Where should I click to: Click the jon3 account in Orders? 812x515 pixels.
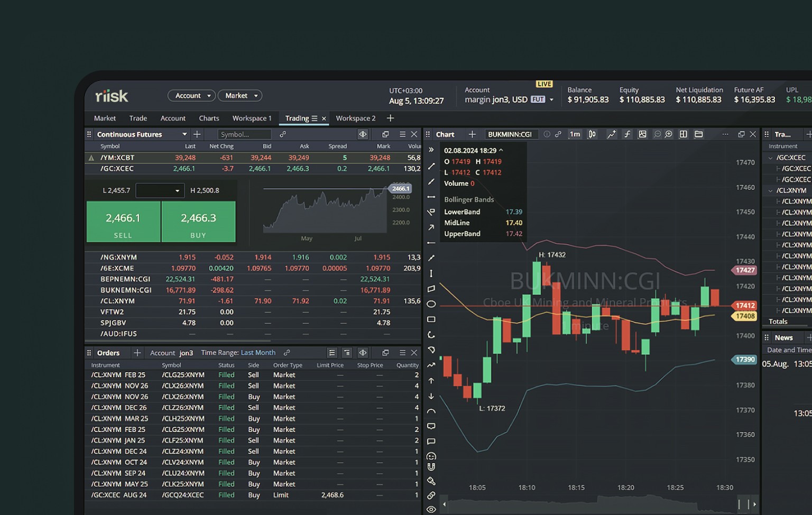(x=186, y=353)
